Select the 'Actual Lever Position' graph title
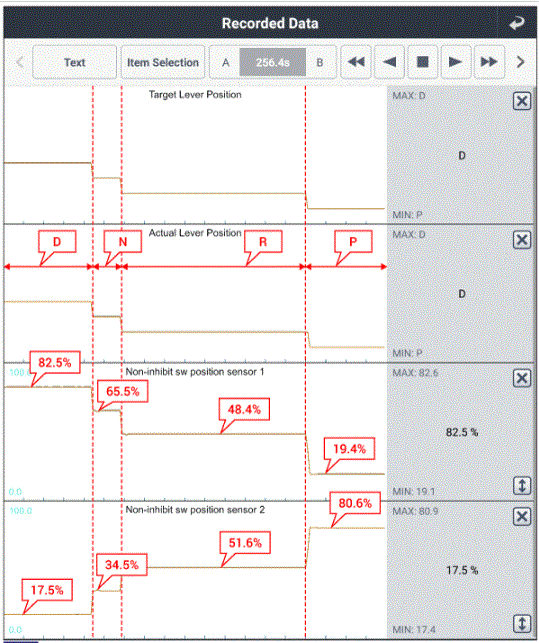539x643 pixels. tap(195, 233)
